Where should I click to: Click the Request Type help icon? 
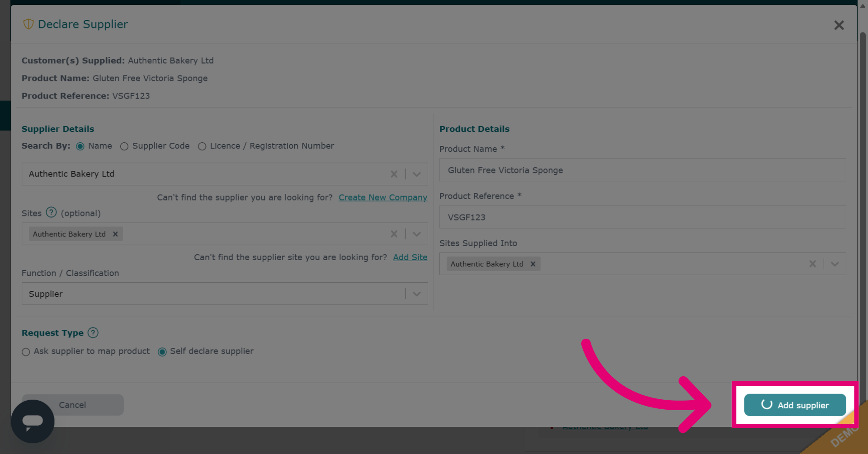coord(93,333)
